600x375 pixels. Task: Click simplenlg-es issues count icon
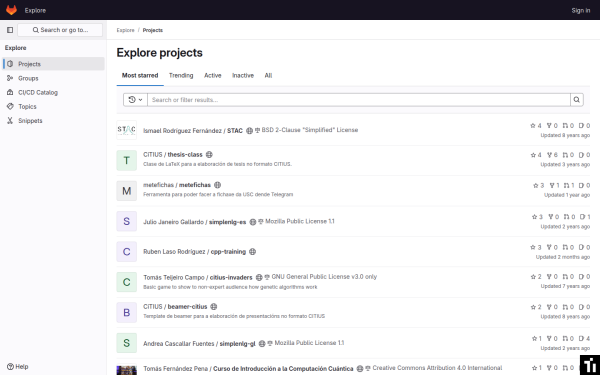(x=582, y=217)
